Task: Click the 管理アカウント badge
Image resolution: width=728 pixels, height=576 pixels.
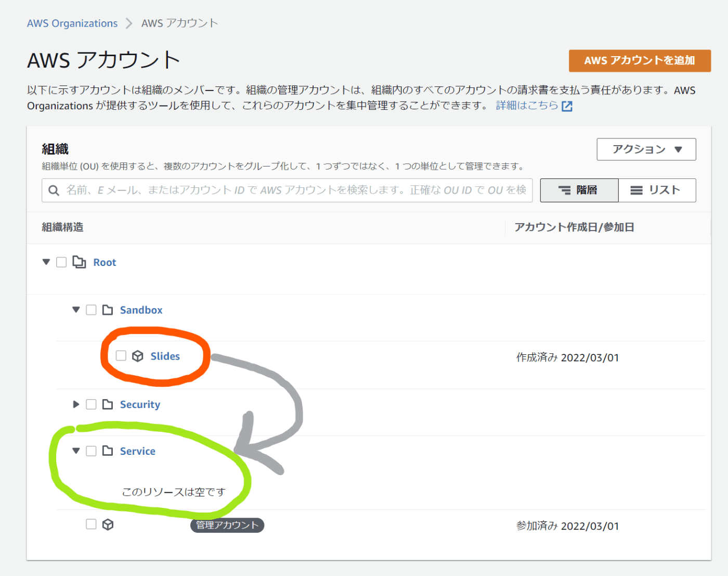Action: (x=227, y=525)
